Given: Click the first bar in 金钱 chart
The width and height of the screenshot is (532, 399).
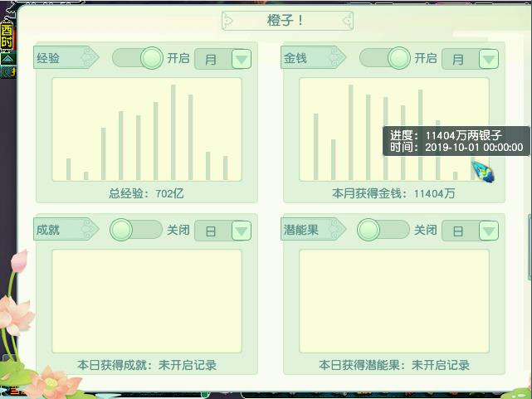Looking at the screenshot, I should click(316, 147).
